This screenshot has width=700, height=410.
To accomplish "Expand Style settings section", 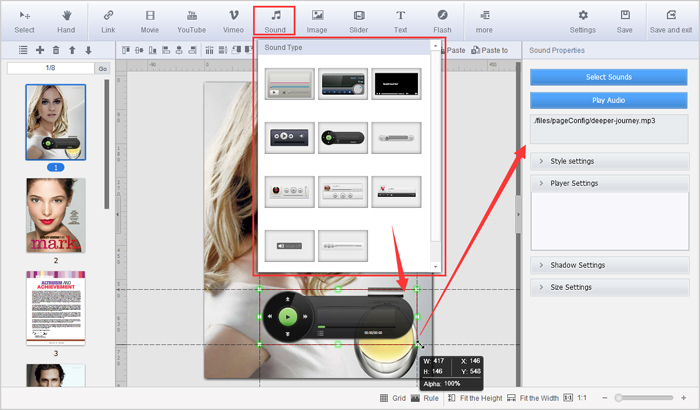I will point(609,161).
